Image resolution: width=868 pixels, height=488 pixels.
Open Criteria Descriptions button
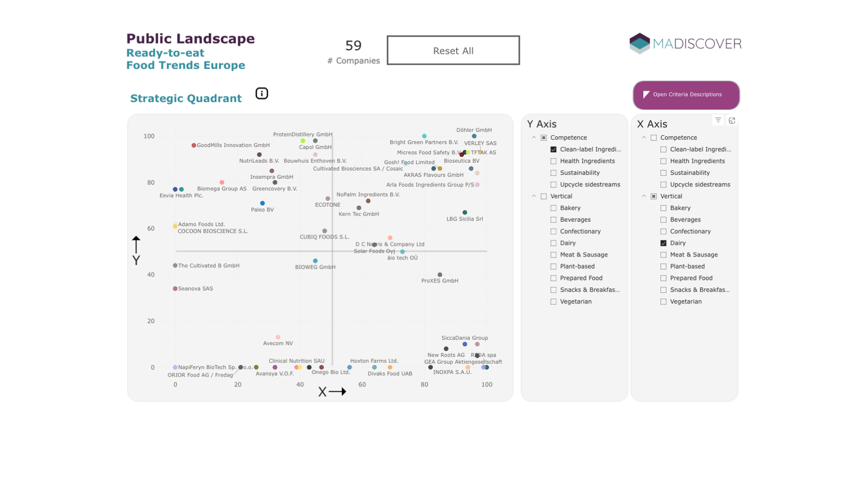[686, 95]
